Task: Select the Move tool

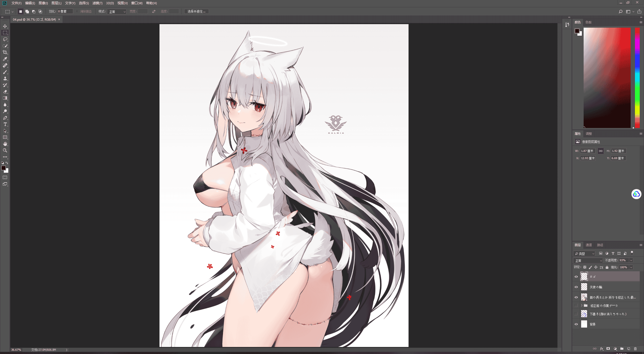Action: [x=5, y=26]
